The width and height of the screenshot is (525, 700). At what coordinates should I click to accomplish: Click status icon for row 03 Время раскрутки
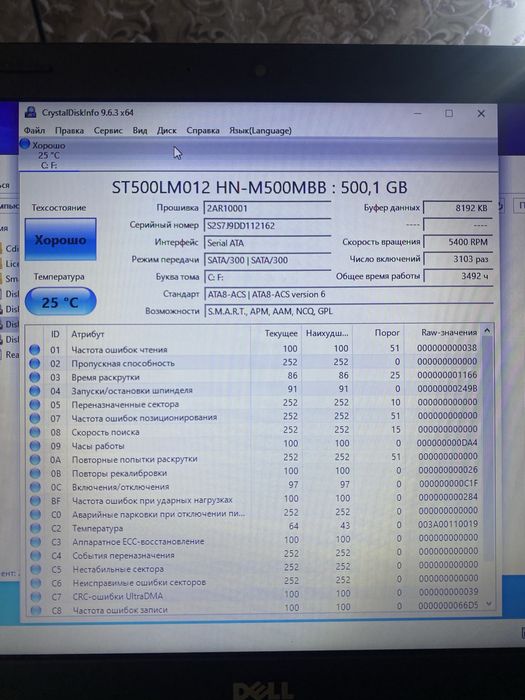(x=35, y=378)
